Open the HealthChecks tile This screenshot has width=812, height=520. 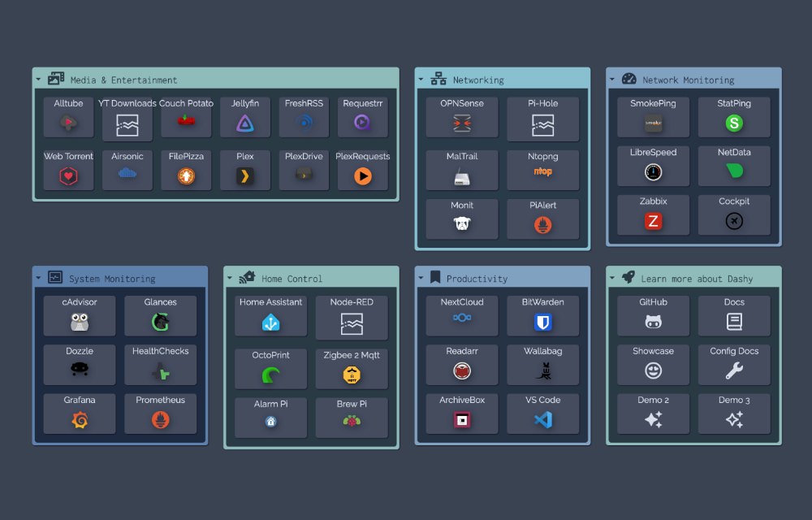160,365
